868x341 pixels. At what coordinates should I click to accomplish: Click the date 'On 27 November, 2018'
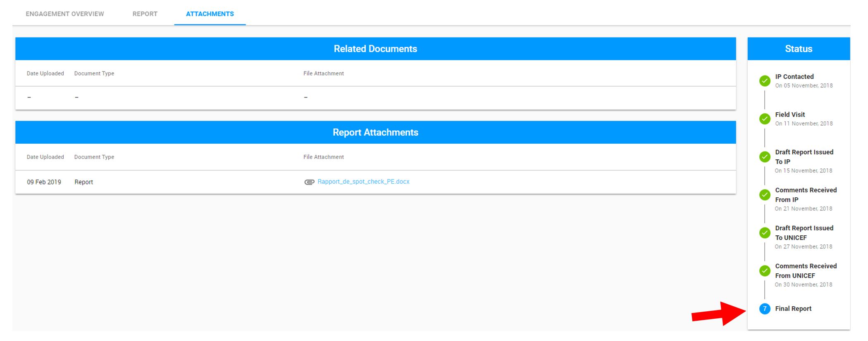804,247
